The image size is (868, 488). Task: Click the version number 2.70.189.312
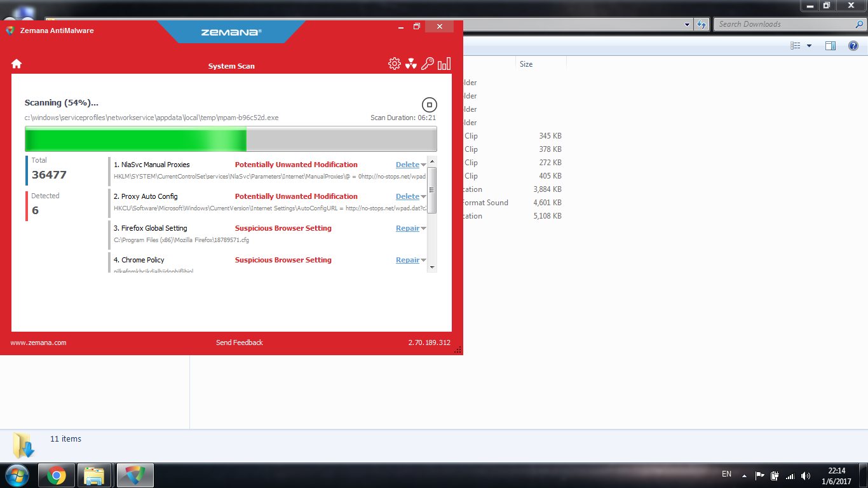[x=429, y=342]
